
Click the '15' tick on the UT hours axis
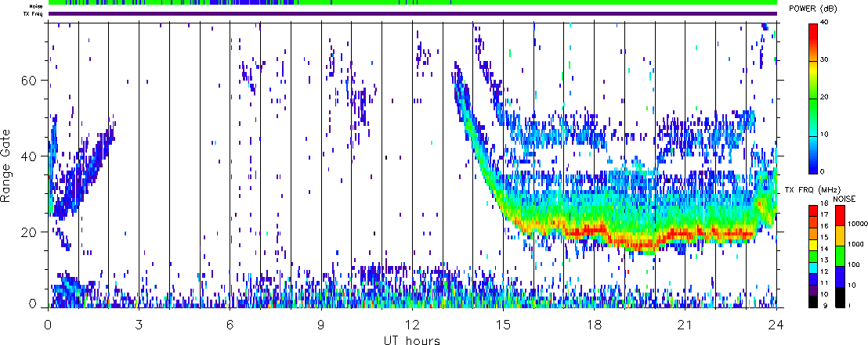(x=503, y=324)
